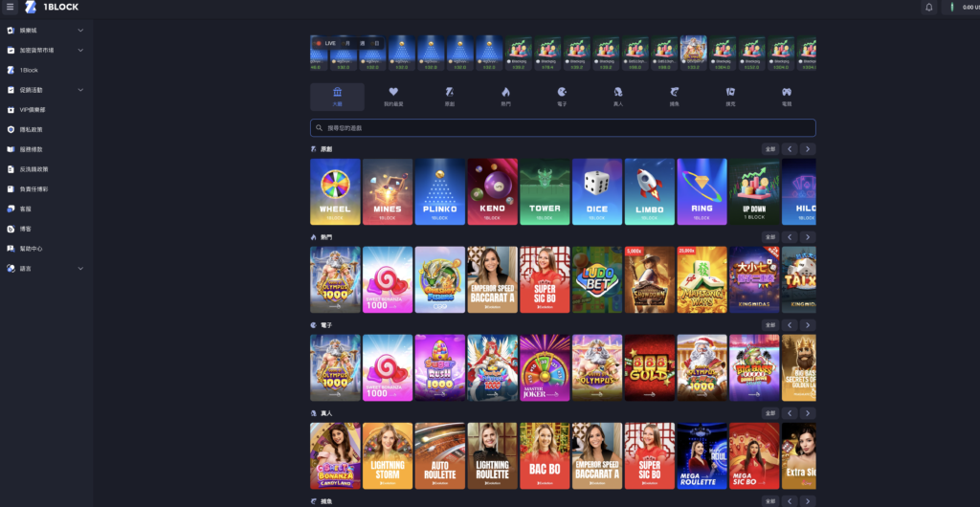Click the hamburger menu icon
The width and height of the screenshot is (980, 507).
pyautogui.click(x=11, y=8)
